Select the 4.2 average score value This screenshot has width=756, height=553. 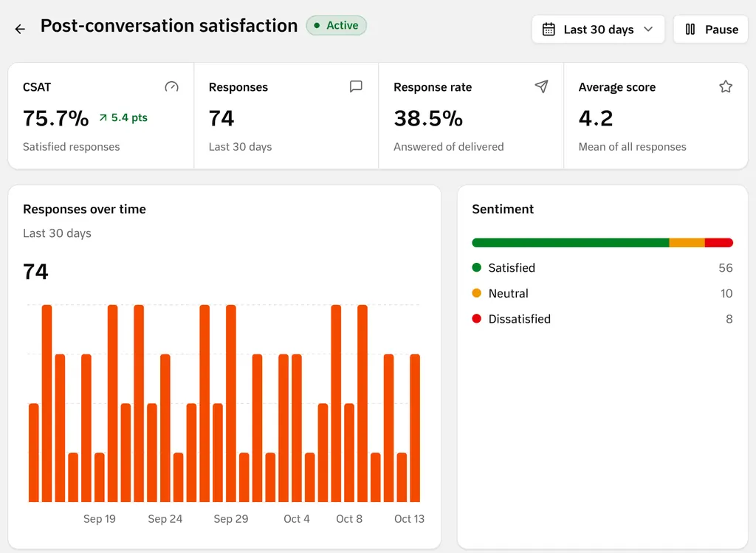[596, 118]
